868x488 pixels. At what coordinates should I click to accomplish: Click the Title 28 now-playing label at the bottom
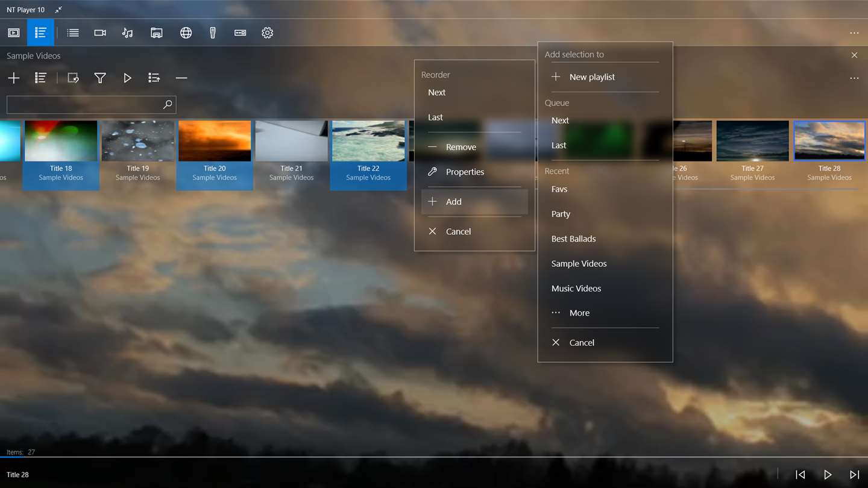coord(17,475)
